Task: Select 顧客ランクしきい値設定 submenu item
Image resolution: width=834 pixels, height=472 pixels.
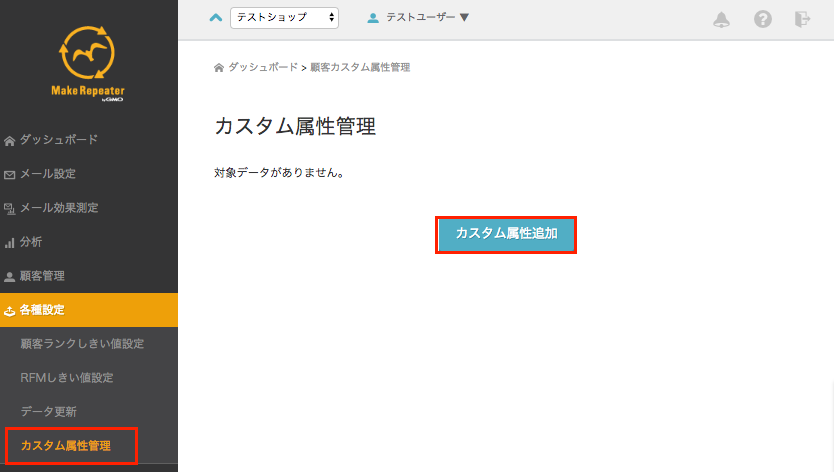Action: [82, 344]
